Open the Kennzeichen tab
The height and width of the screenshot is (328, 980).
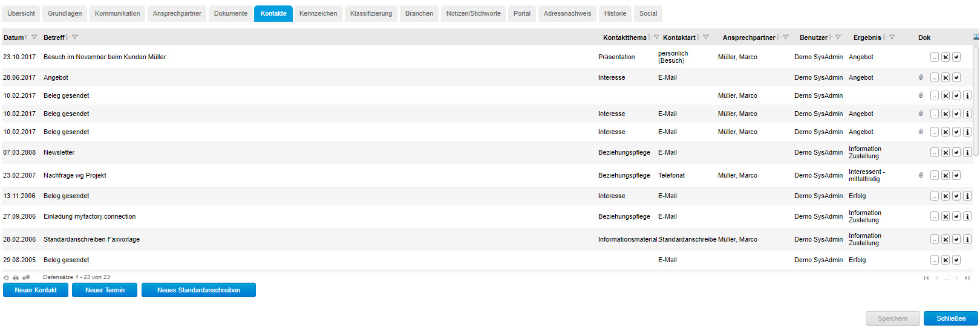coord(318,13)
